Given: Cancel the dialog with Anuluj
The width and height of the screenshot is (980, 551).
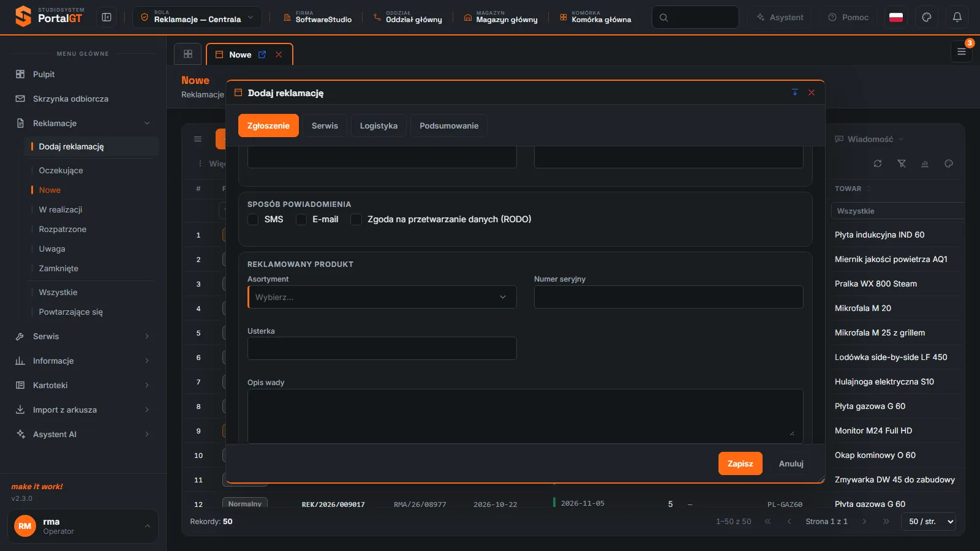Looking at the screenshot, I should click(791, 463).
